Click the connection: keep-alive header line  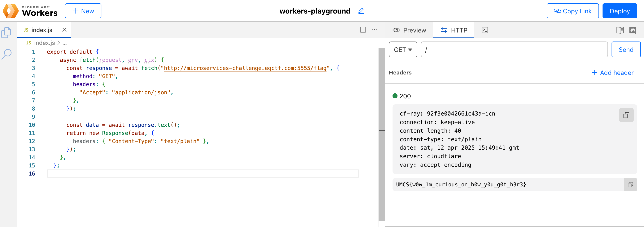(x=437, y=122)
